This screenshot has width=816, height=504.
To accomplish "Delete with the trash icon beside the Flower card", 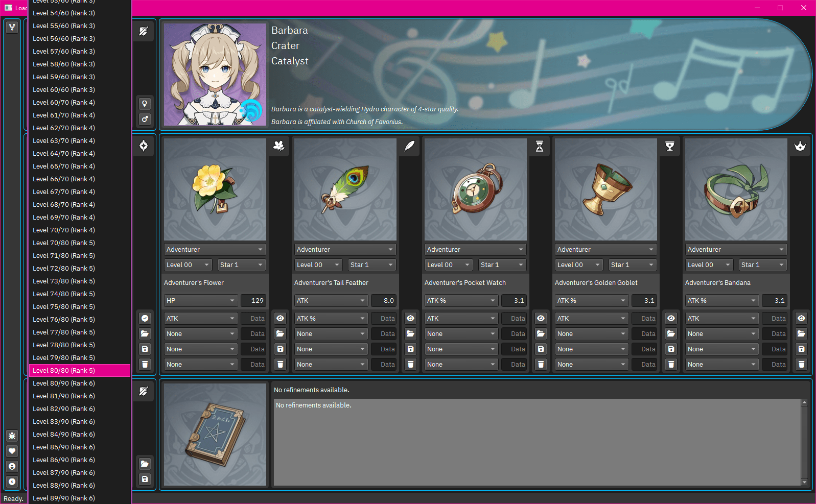I will click(145, 364).
